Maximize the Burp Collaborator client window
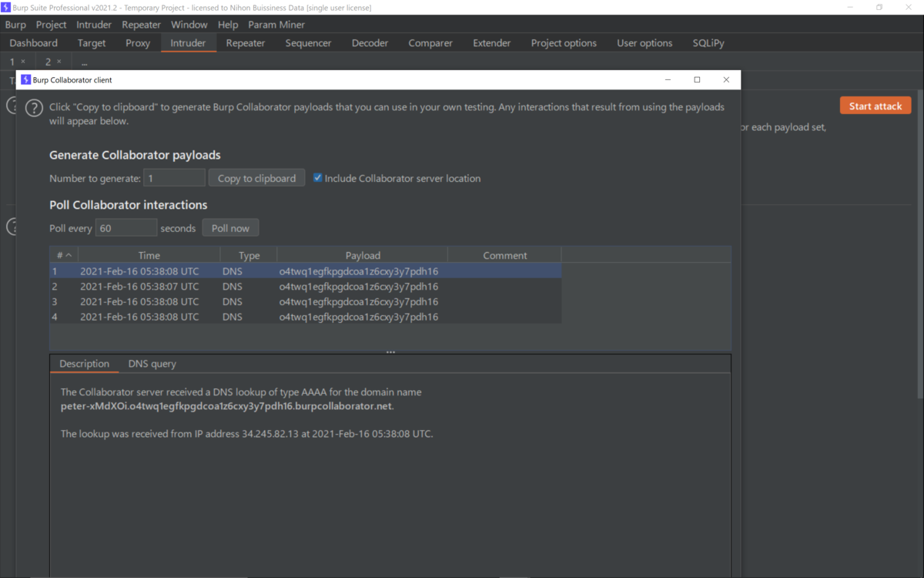This screenshot has height=578, width=924. 697,79
